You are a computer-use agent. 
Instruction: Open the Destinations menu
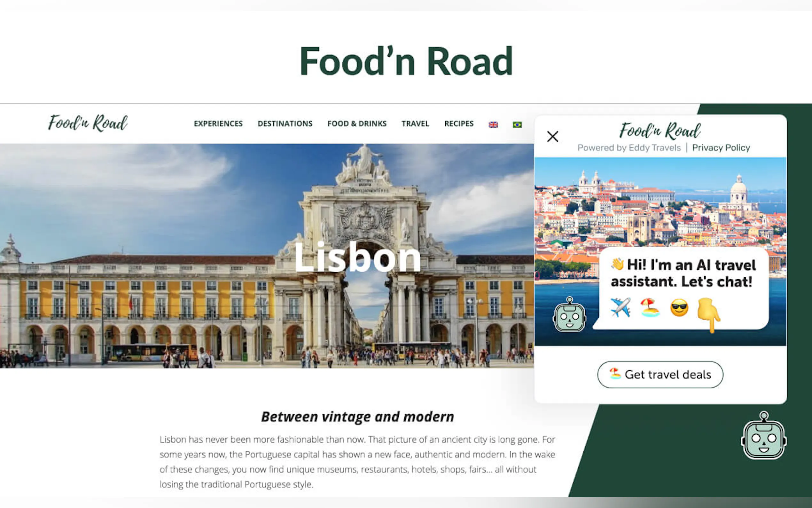pos(285,123)
